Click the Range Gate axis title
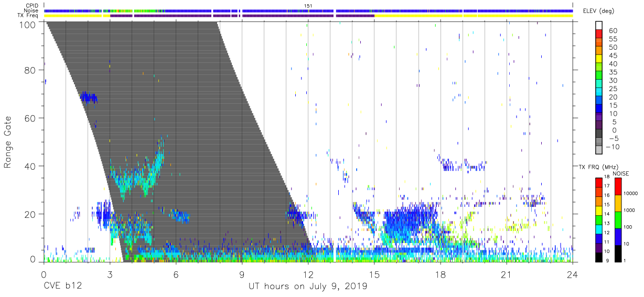Screen dimensions: 644x297 click(x=8, y=142)
